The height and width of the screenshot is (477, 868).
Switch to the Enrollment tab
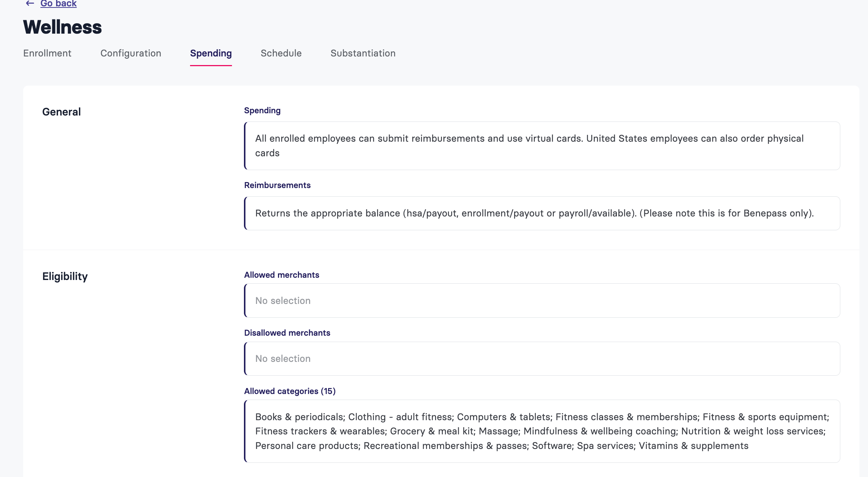coord(47,53)
